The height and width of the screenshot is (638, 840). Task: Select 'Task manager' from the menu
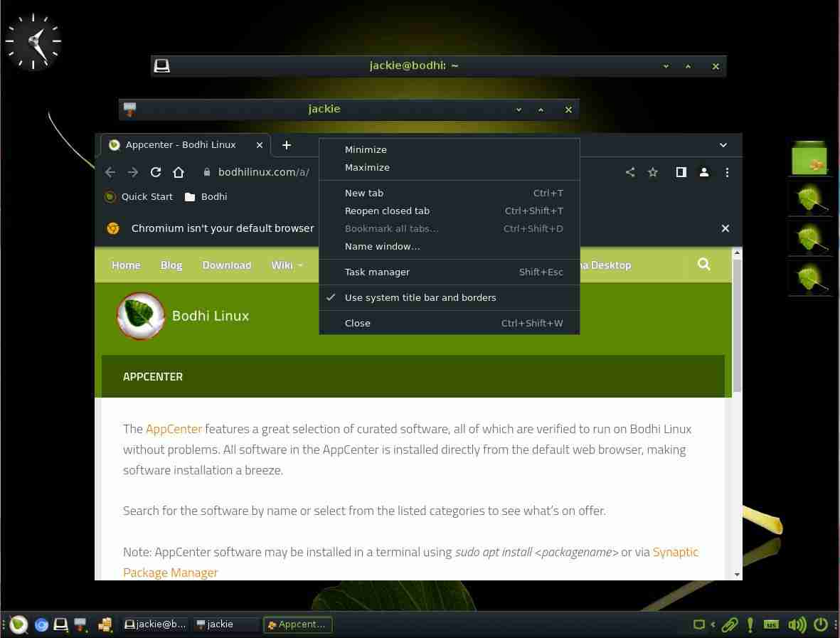(377, 272)
